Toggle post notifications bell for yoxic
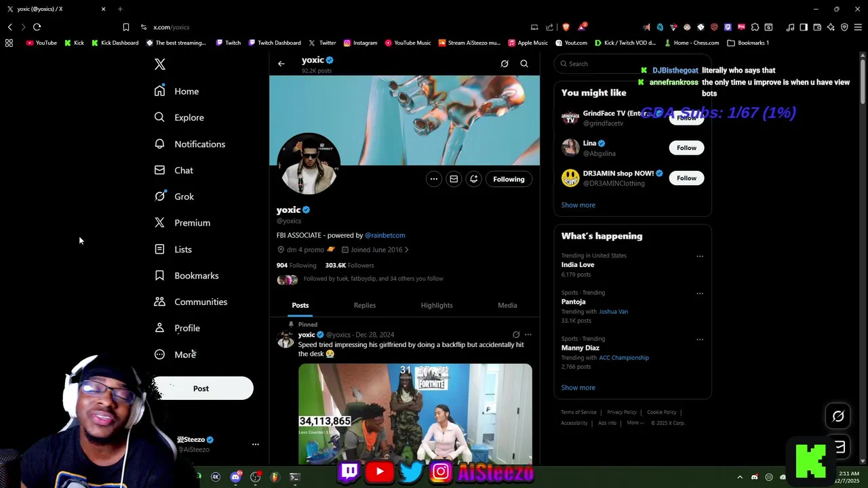Screen dimensions: 868x488 pos(474,179)
